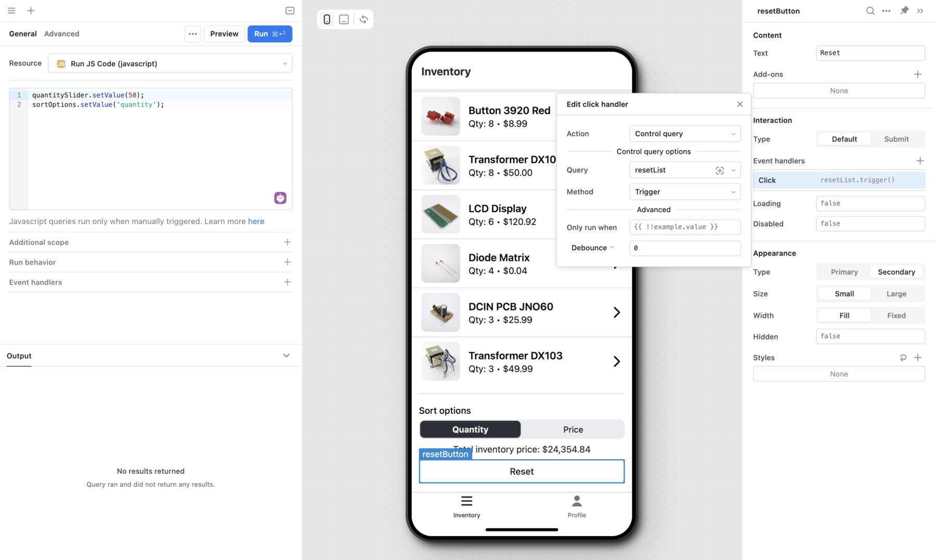Collapse the inspector with the double-chevron icon
The width and height of the screenshot is (936, 560).
pos(920,11)
